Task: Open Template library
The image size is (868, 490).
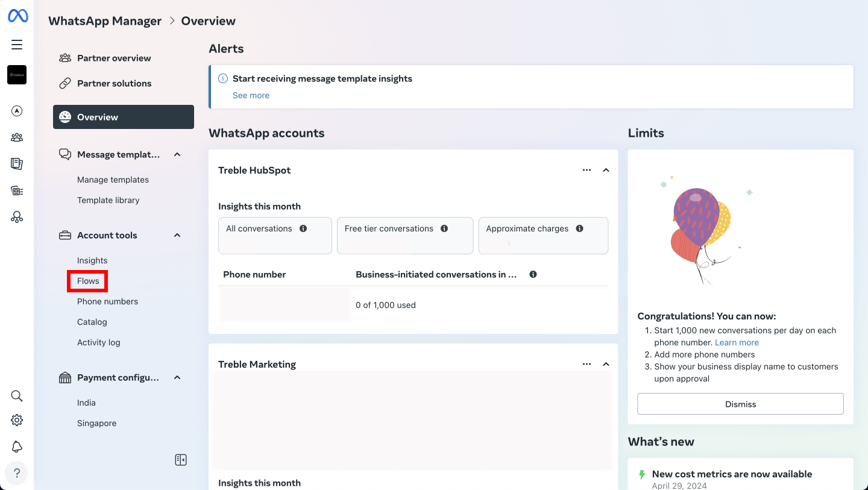Action: tap(108, 200)
